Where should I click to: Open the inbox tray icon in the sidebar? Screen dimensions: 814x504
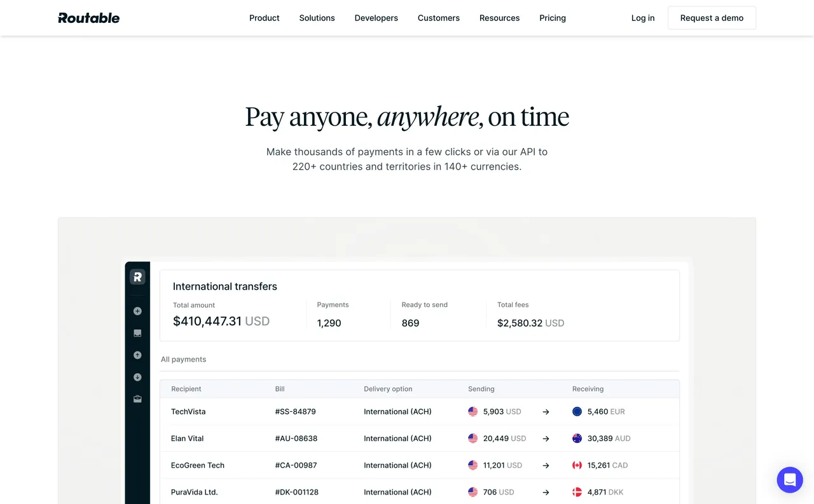[137, 332]
